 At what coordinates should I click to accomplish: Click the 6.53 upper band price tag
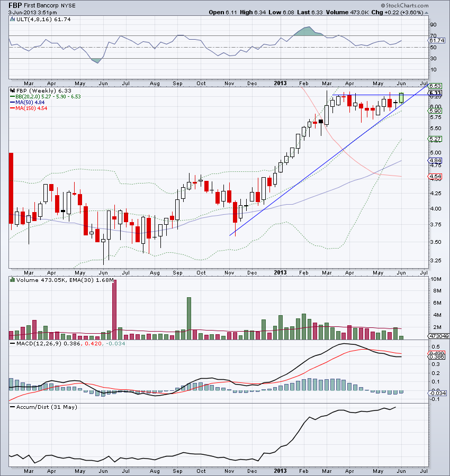pyautogui.click(x=435, y=86)
